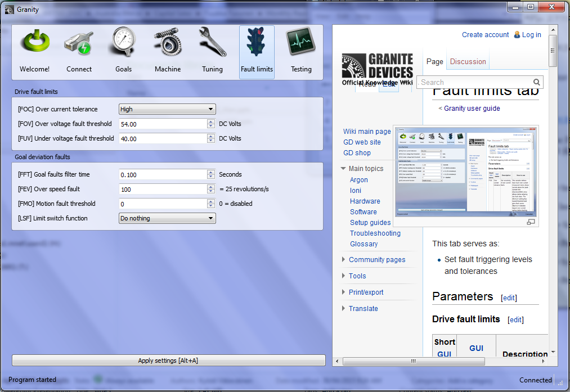Screen dimensions: 570x392
Task: Increase Motion fault threshold value
Action: click(211, 201)
